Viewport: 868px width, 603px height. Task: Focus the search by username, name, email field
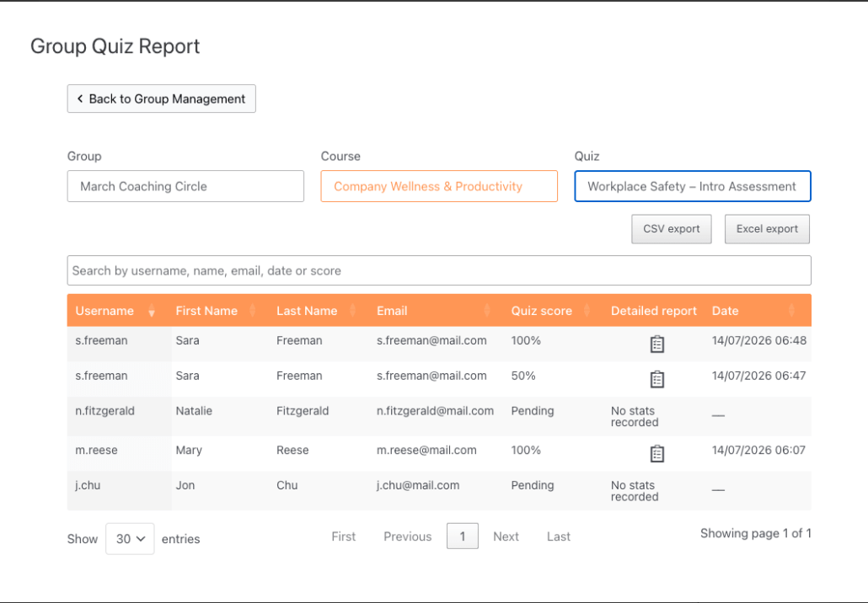[439, 270]
